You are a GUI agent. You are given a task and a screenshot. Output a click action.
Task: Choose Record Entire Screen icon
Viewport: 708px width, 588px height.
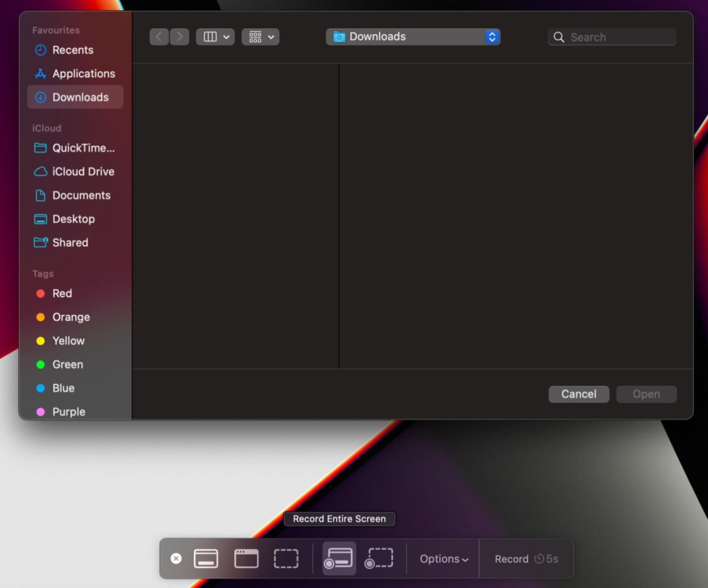339,558
